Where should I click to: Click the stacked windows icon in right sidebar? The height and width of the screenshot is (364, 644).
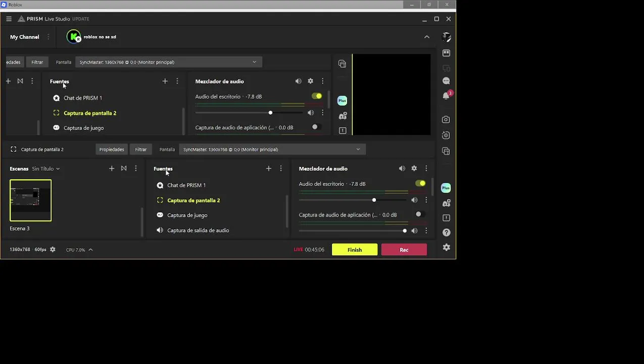tap(446, 151)
